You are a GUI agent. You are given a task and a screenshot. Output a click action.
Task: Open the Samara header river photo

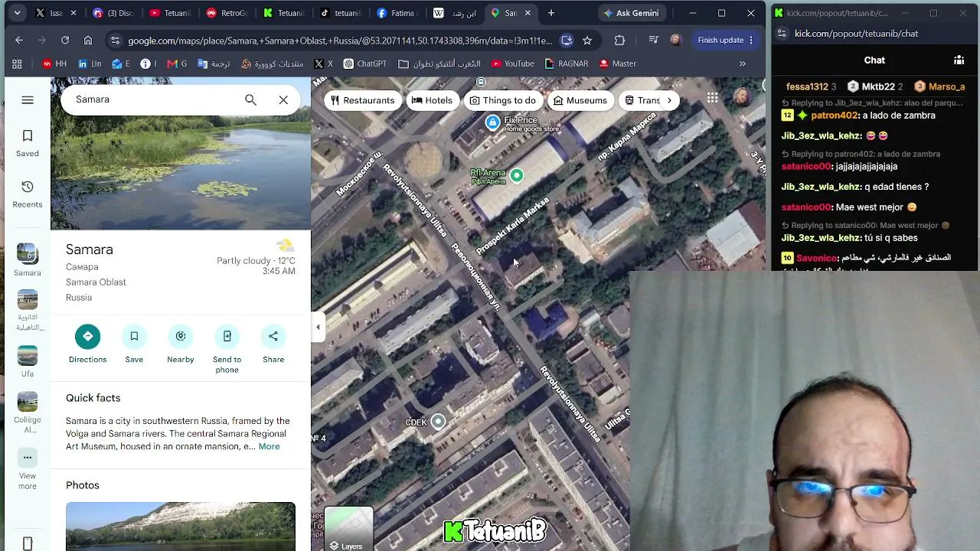(181, 153)
